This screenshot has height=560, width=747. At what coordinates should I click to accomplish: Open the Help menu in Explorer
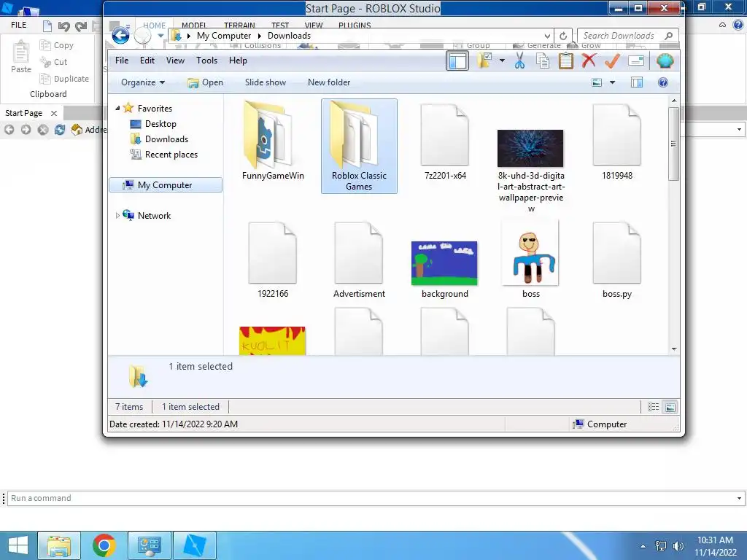[x=238, y=61]
